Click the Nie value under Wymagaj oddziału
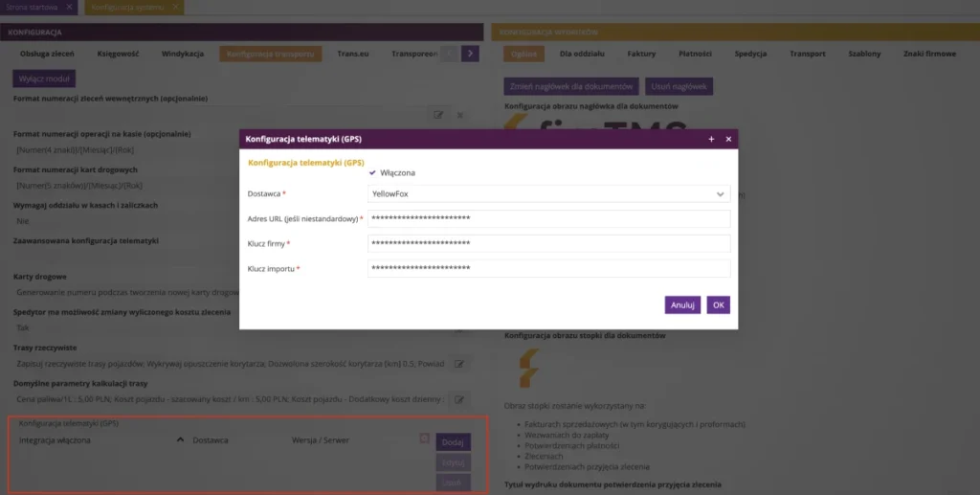 (x=23, y=221)
